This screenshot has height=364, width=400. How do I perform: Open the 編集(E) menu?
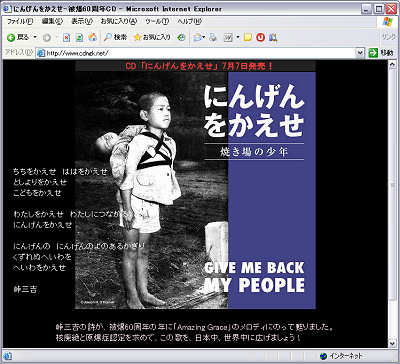click(x=52, y=21)
